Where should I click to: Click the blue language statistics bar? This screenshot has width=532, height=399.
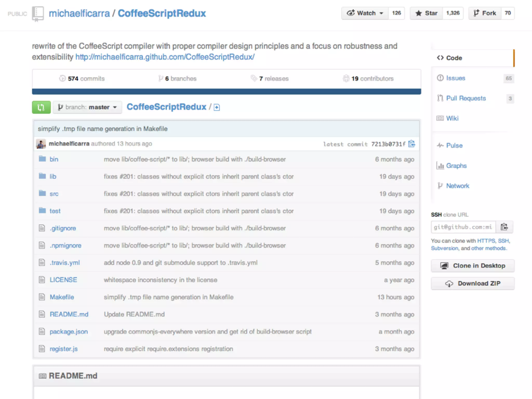click(x=226, y=91)
